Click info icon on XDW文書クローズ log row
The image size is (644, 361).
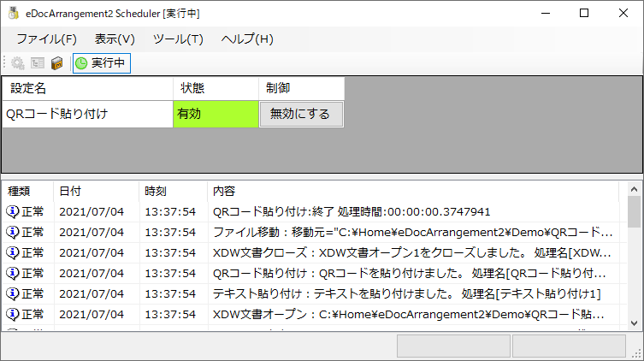click(12, 253)
